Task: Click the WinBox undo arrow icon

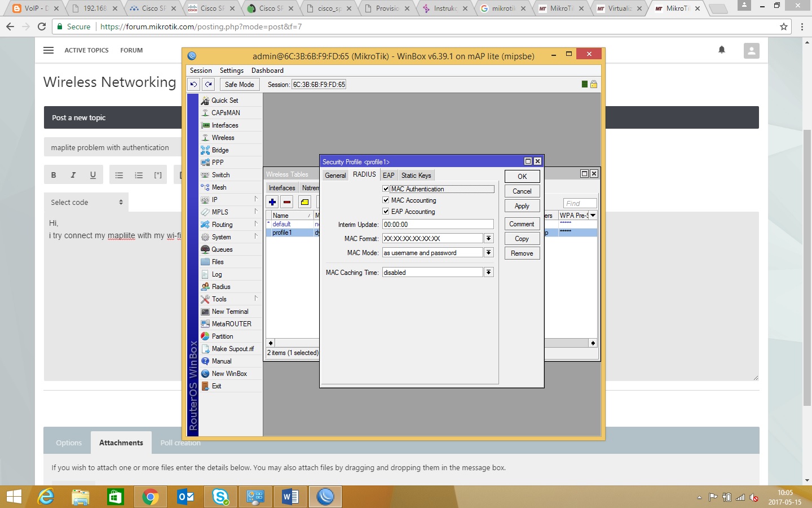Action: pos(193,84)
